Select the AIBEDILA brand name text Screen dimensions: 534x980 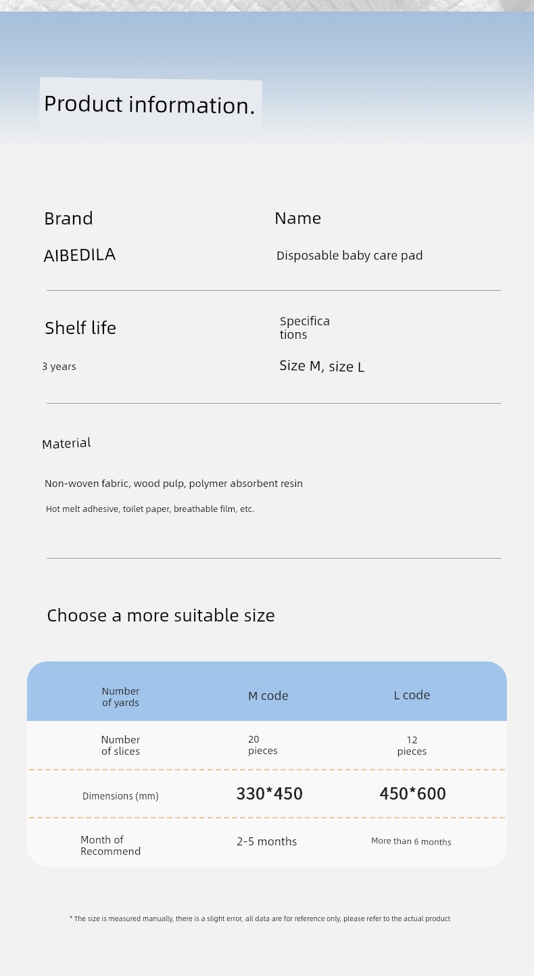[80, 255]
